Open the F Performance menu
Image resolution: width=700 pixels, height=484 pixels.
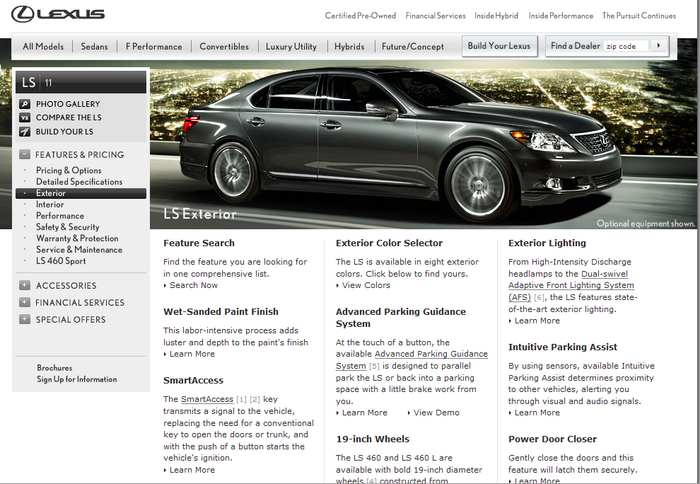coord(154,46)
